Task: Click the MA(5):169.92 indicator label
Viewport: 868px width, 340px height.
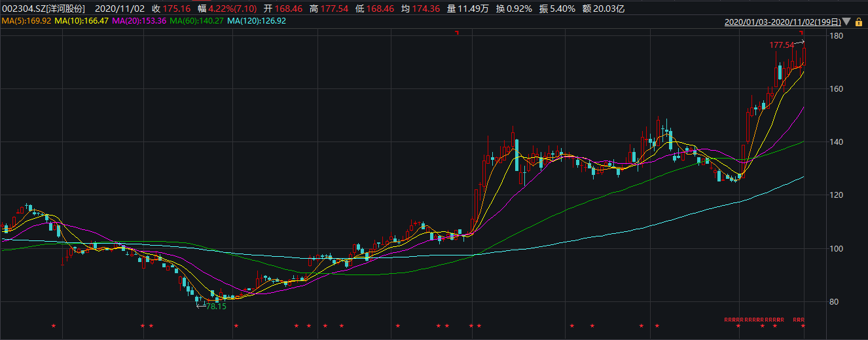Action: (x=26, y=21)
